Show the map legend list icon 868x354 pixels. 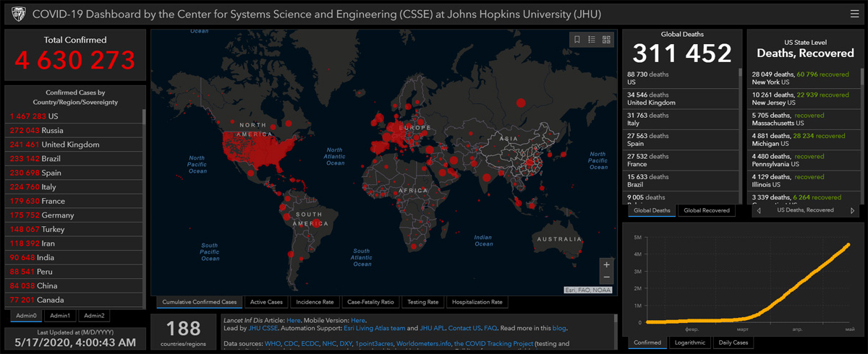(592, 40)
